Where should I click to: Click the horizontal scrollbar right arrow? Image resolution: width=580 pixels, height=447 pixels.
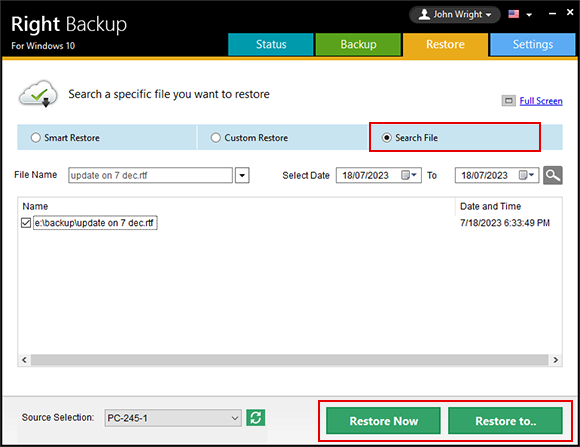(555, 360)
